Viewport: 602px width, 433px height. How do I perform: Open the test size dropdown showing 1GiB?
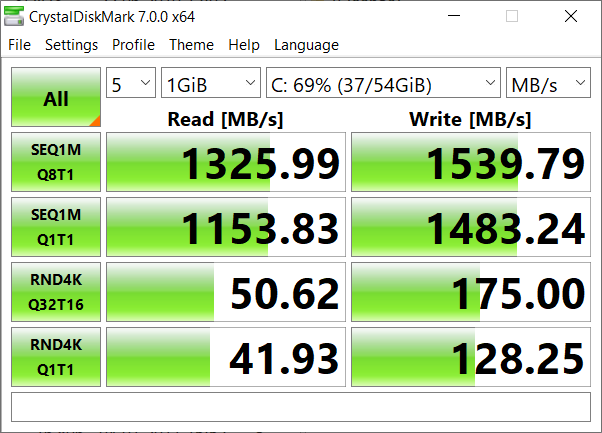coord(211,83)
